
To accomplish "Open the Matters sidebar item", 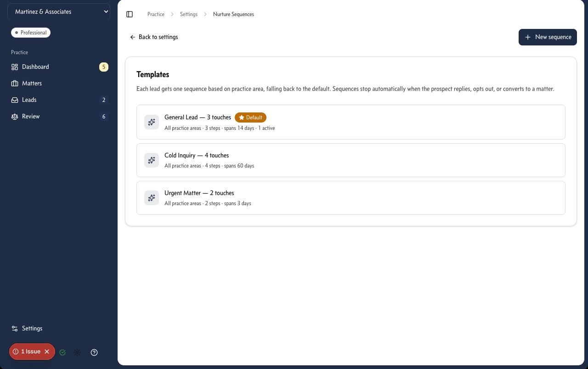I will coord(59,84).
